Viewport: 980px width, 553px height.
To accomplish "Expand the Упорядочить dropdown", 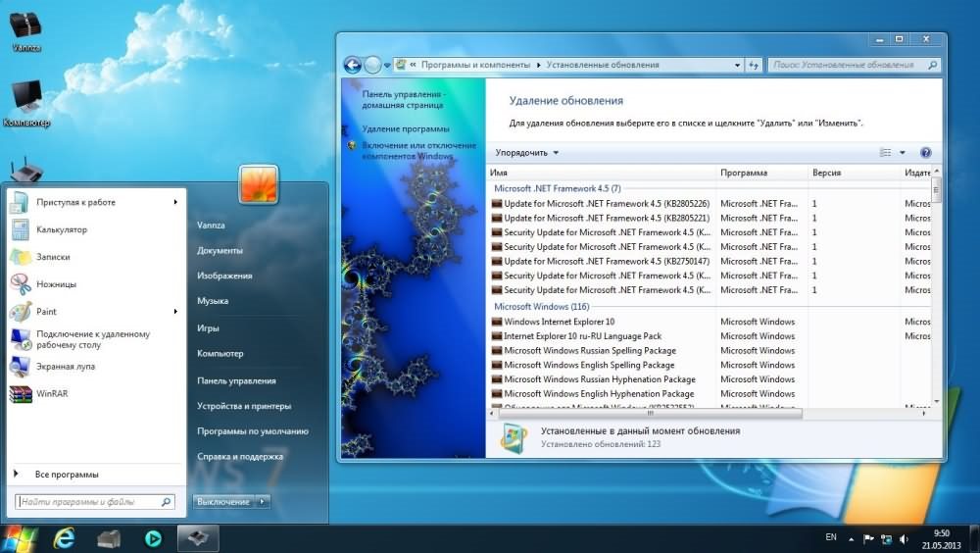I will pyautogui.click(x=527, y=153).
